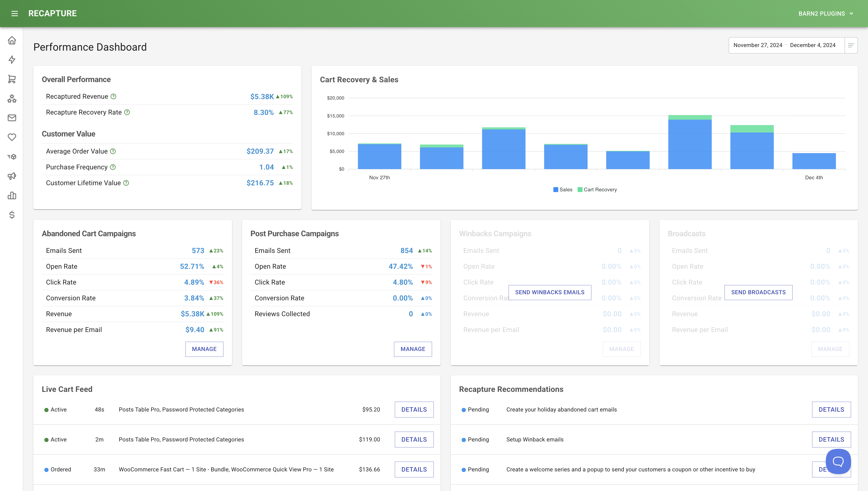Open the megaphone broadcasts sidebar icon
This screenshot has width=868, height=491.
[x=12, y=176]
